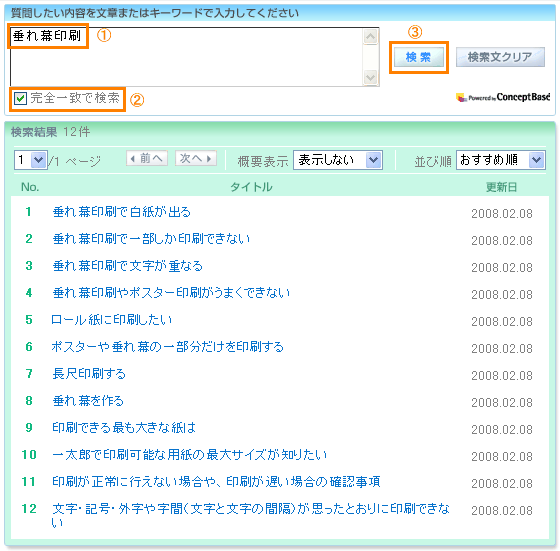Click the タイトル column header
Screen dimensions: 560x551
pyautogui.click(x=251, y=187)
